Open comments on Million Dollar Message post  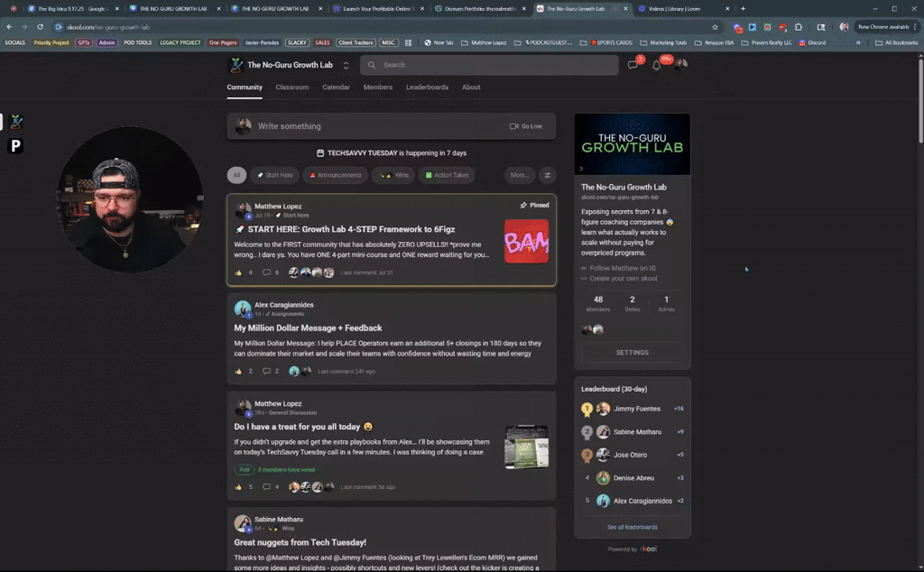(x=266, y=371)
